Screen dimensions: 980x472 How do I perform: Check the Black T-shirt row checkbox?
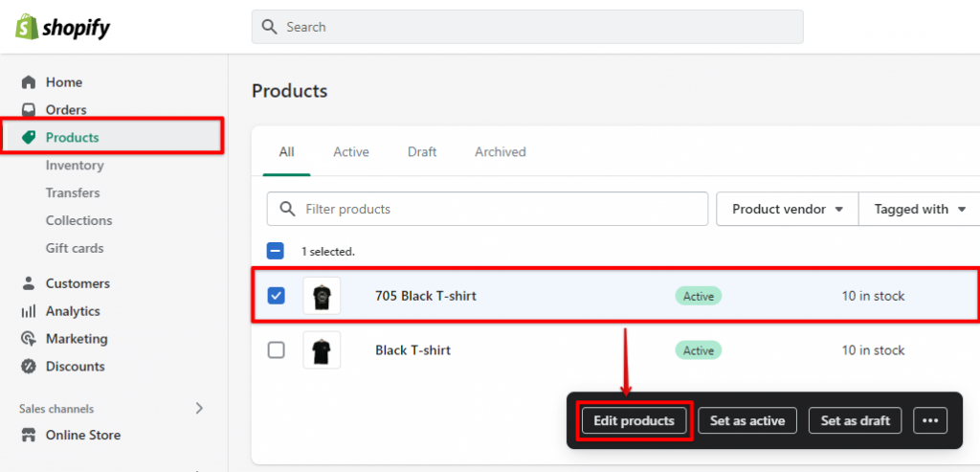click(276, 350)
